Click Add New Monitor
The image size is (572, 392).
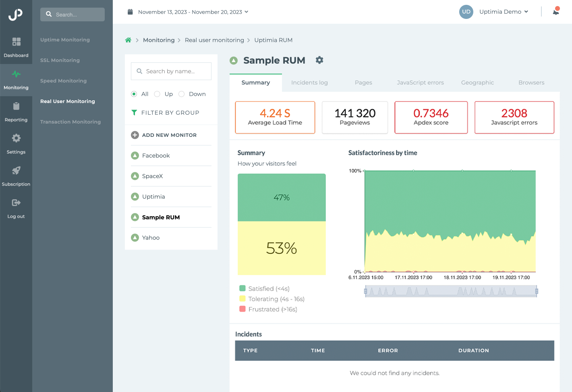(x=169, y=135)
